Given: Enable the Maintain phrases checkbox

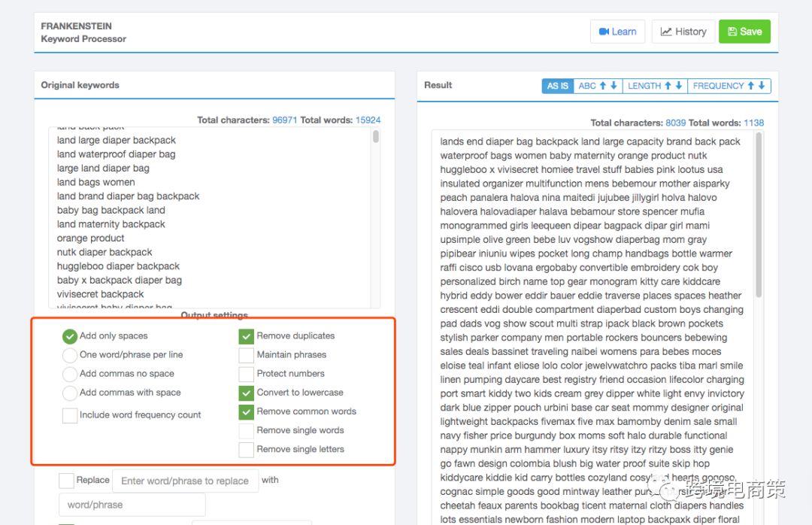Looking at the screenshot, I should tap(246, 355).
